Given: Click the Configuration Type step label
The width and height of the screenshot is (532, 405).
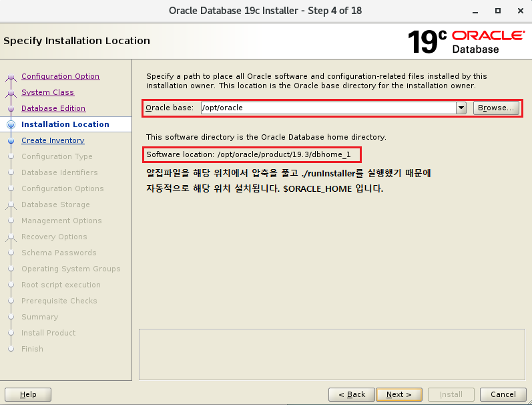Looking at the screenshot, I should coord(57,156).
